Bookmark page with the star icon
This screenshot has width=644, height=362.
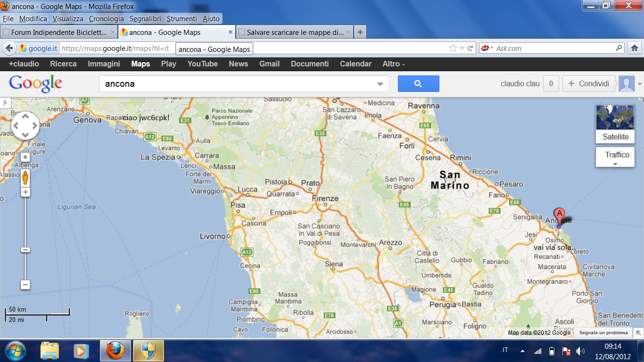click(453, 48)
